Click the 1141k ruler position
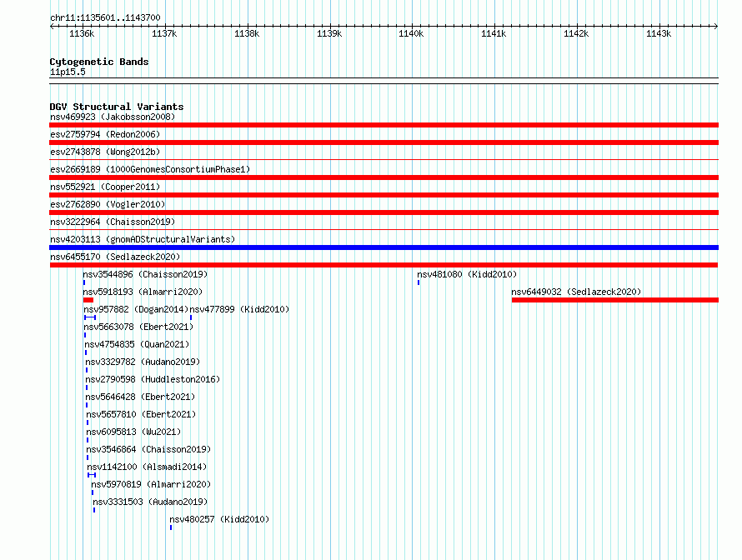 pos(494,33)
